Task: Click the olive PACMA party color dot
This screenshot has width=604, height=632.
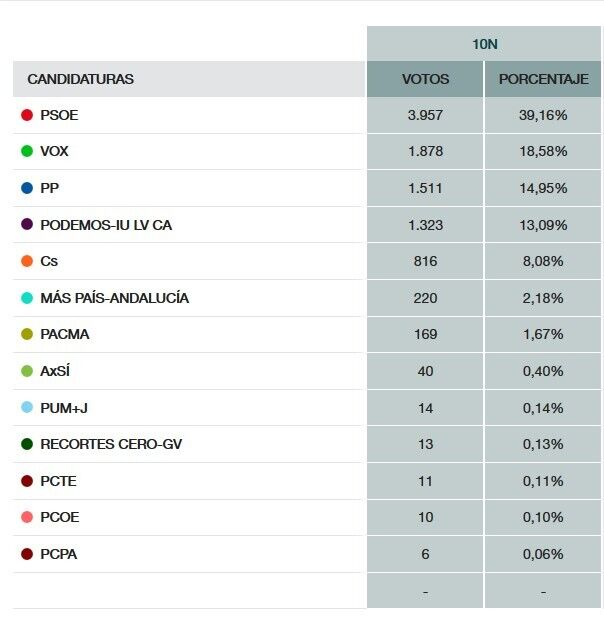Action: 27,334
